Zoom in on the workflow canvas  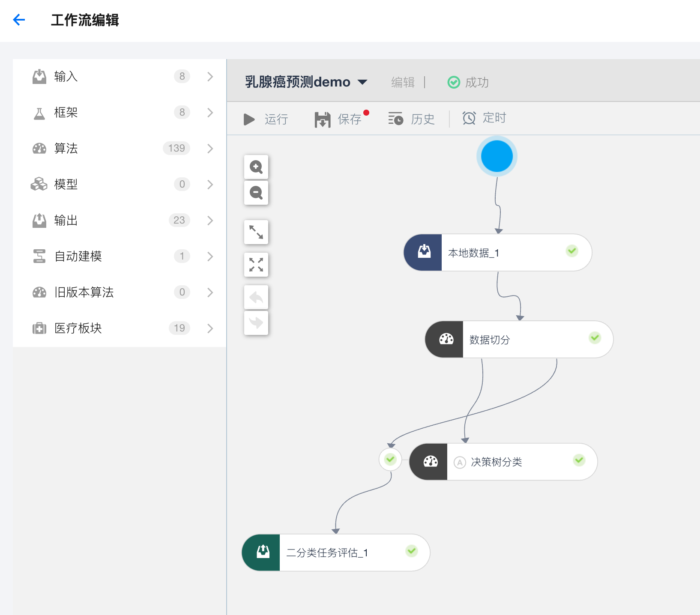tap(256, 167)
